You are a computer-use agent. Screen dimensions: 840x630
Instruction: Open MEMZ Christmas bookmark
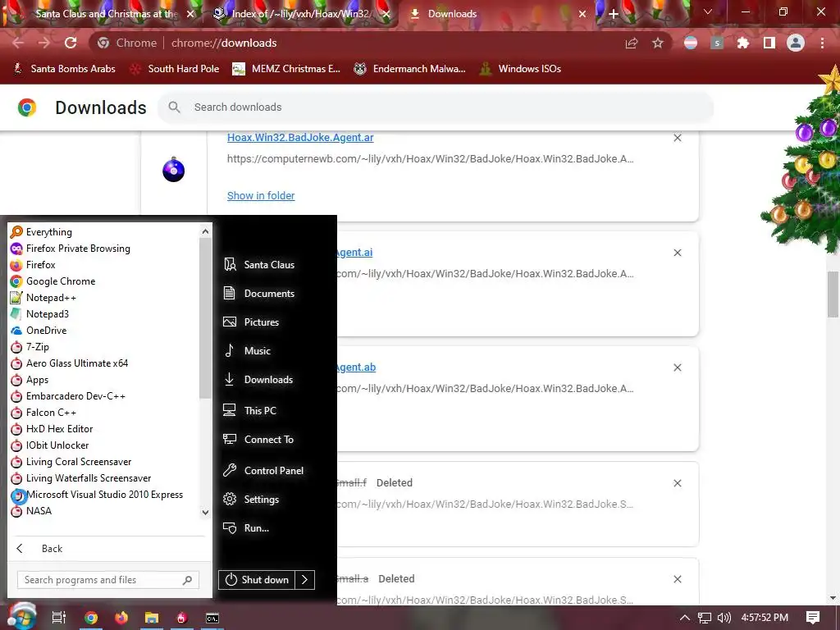287,69
